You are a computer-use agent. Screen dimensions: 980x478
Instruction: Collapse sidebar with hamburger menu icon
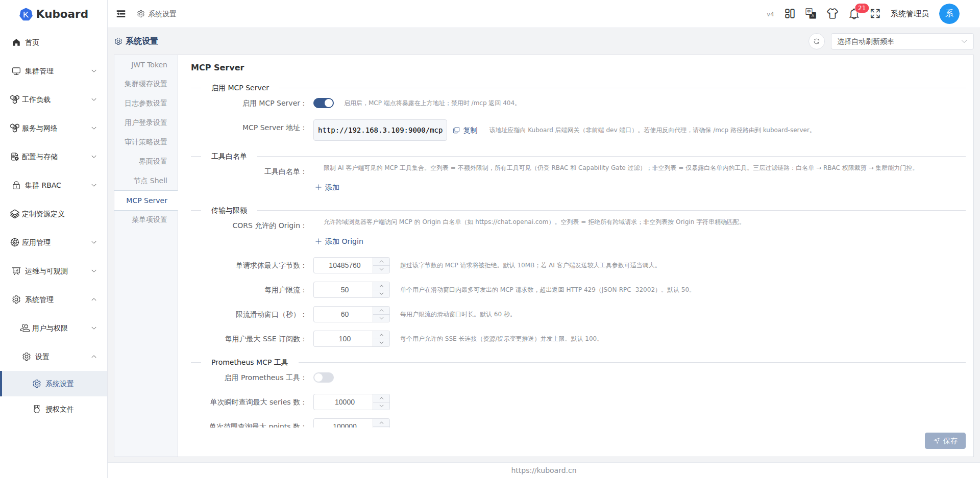[x=121, y=14]
